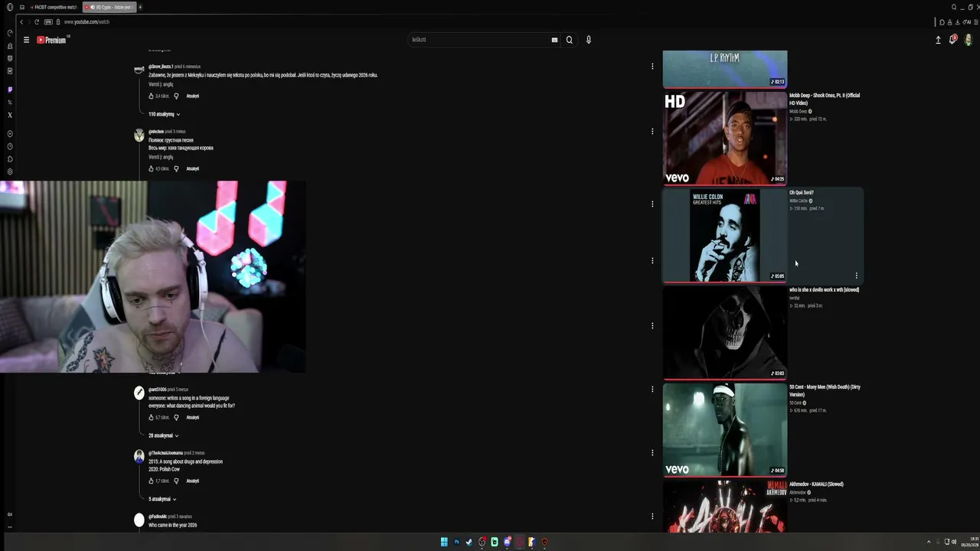
Task: Open the 50 Cent Many Men video title
Action: click(x=825, y=390)
